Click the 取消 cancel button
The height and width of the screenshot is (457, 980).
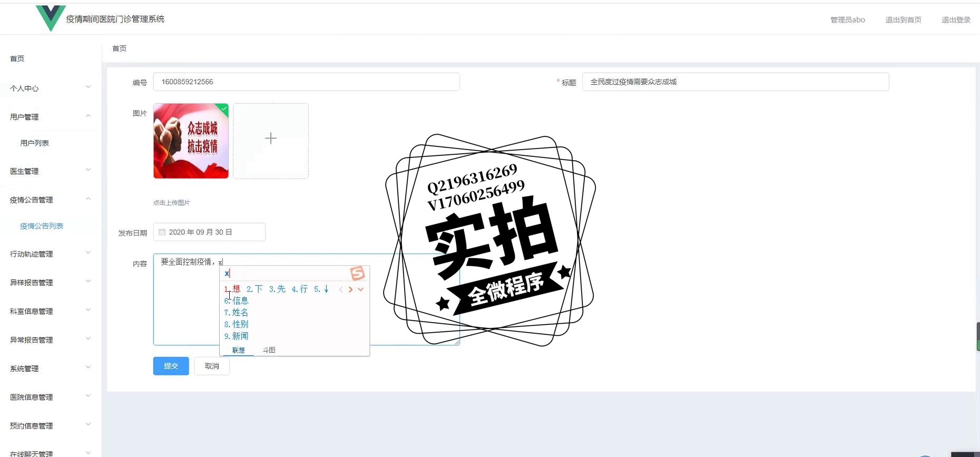pos(212,366)
